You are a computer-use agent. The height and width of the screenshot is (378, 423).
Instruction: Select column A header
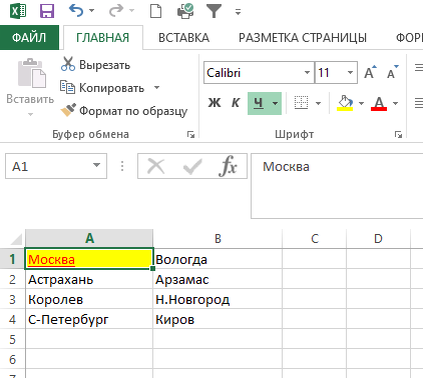click(x=89, y=239)
